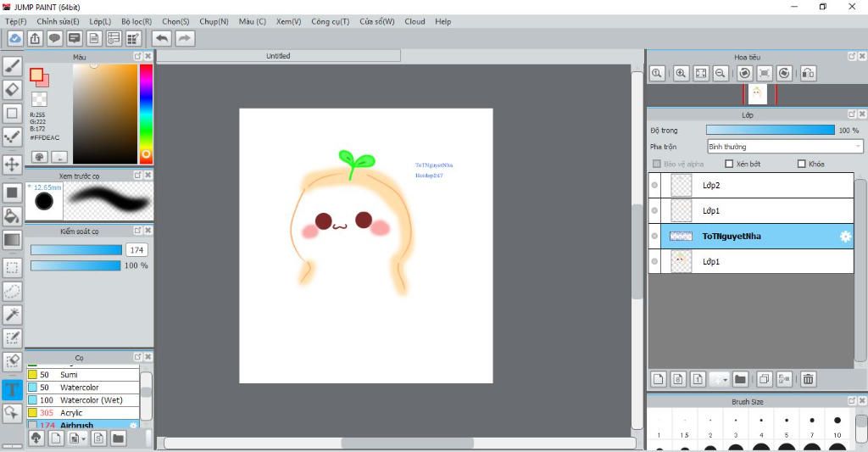
Task: Toggle the Bảo vệ alpha checkbox
Action: (x=657, y=164)
